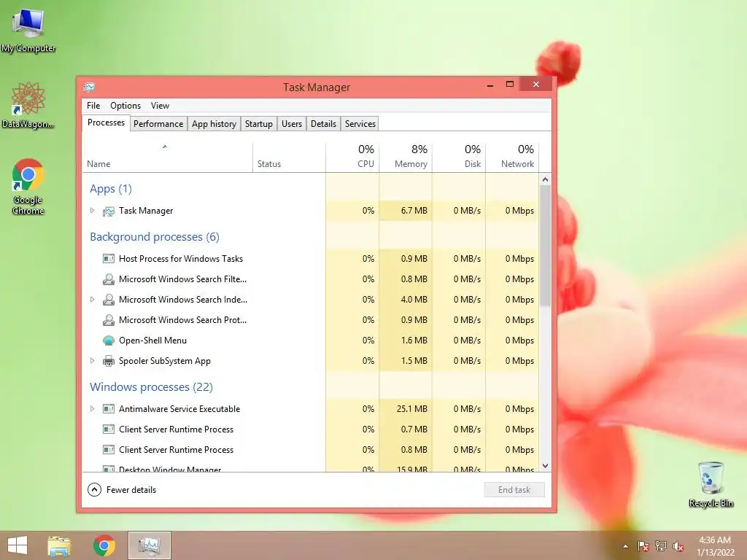Click the Task Manager title bar icon

(x=89, y=87)
